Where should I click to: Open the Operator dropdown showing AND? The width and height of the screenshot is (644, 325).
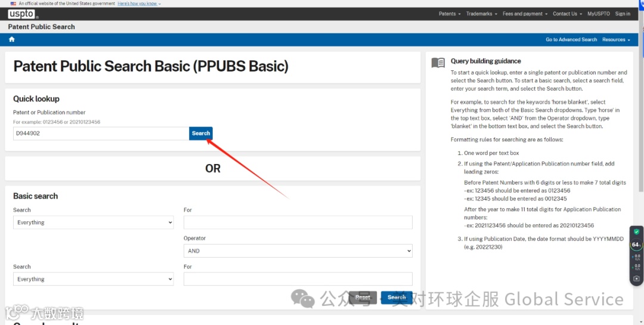[x=298, y=250]
